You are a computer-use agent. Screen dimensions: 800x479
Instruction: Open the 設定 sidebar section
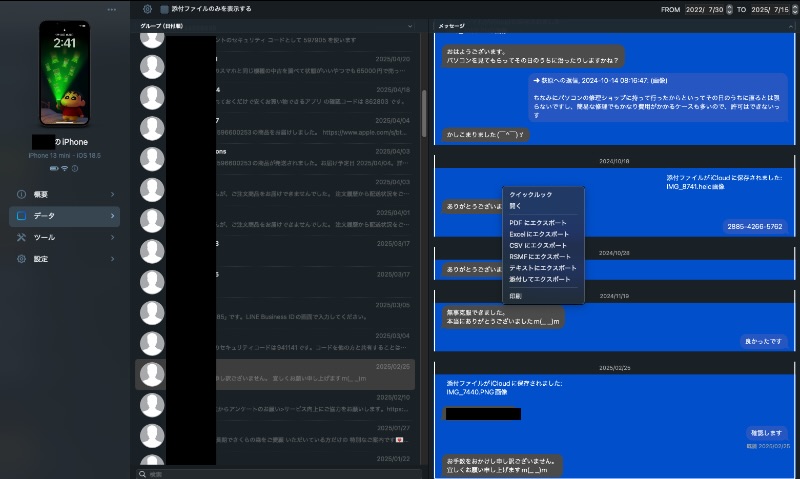tap(65, 259)
